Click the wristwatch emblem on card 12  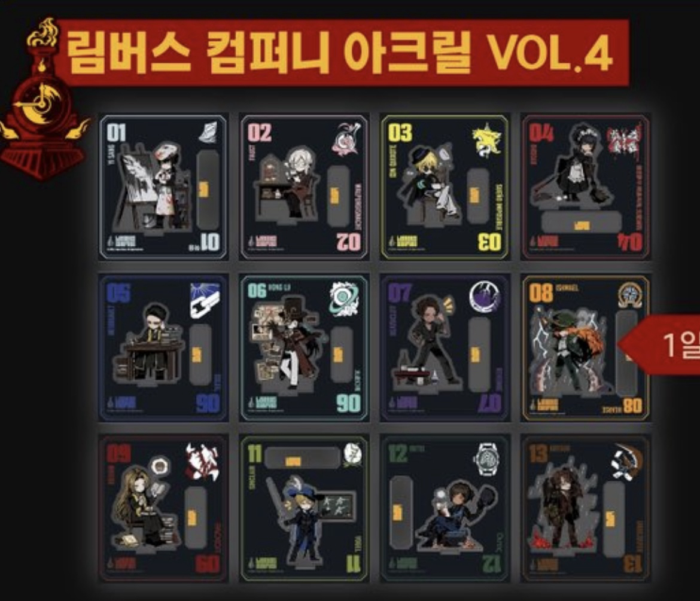coord(486,459)
